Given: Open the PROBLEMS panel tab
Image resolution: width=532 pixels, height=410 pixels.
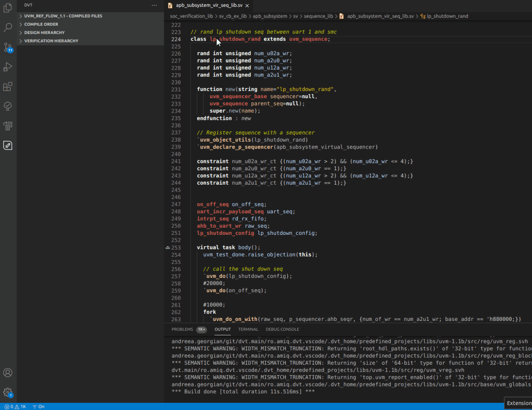Looking at the screenshot, I should pos(183,329).
